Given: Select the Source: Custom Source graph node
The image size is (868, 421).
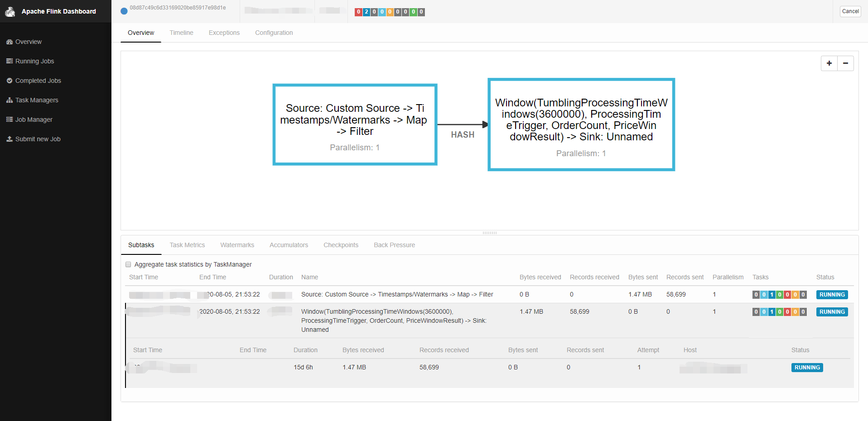Looking at the screenshot, I should [x=355, y=124].
